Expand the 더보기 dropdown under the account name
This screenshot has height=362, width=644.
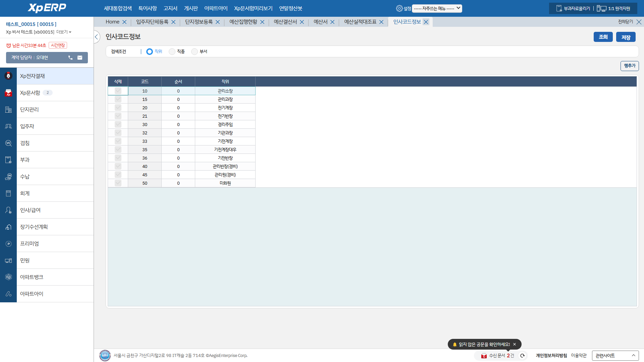[64, 32]
